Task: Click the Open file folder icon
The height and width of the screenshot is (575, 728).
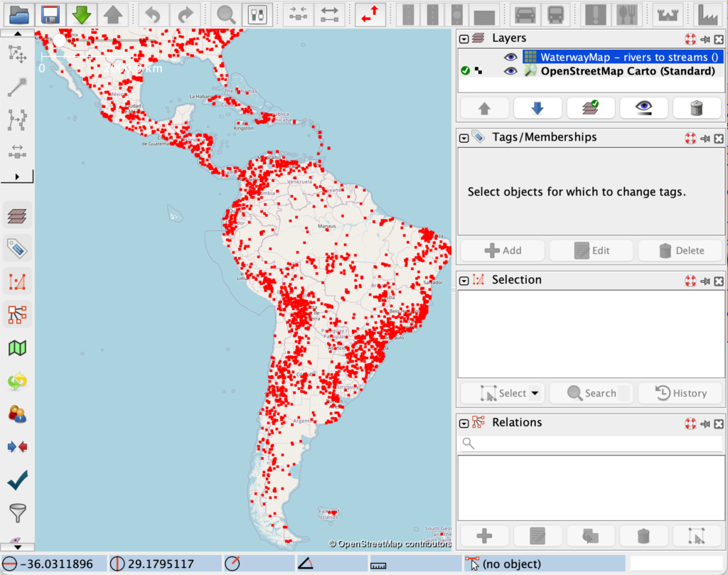Action: [x=19, y=14]
